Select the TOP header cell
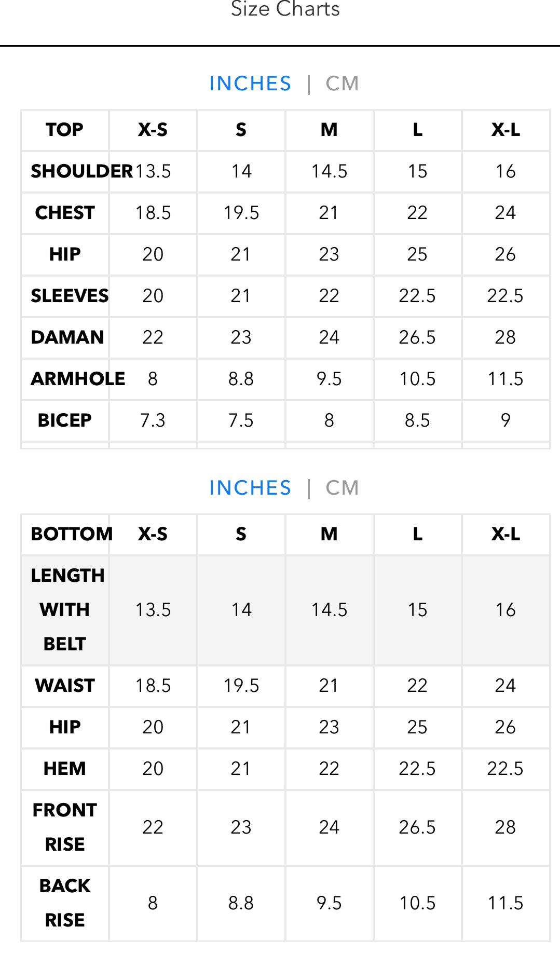 click(64, 130)
